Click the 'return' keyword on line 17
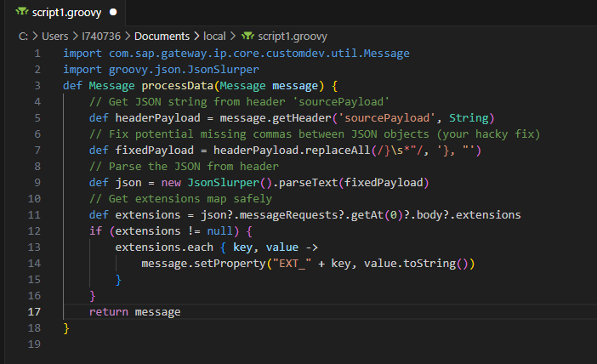The image size is (597, 364). (x=109, y=312)
